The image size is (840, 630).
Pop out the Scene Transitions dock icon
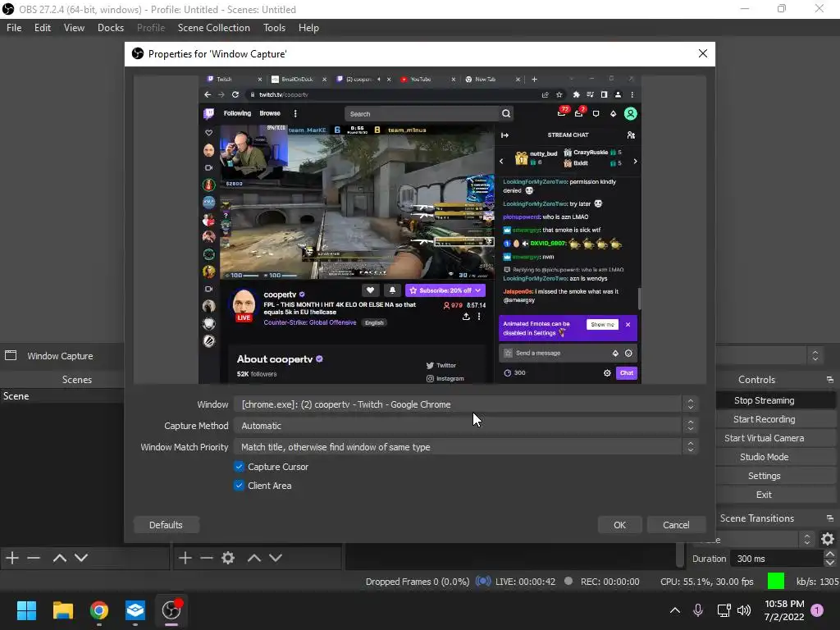pos(830,518)
